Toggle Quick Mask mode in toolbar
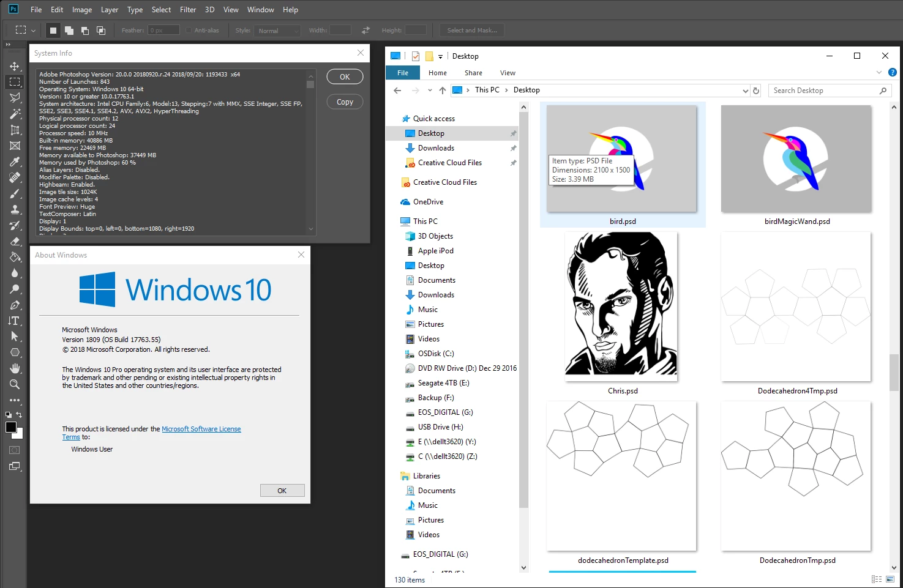This screenshot has height=588, width=903. point(15,450)
